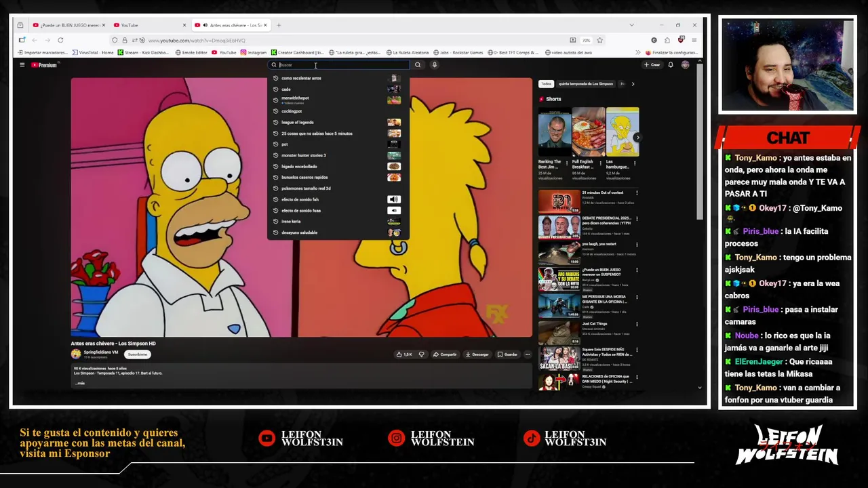Bookmark page with the star icon
The width and height of the screenshot is (868, 488).
(599, 40)
